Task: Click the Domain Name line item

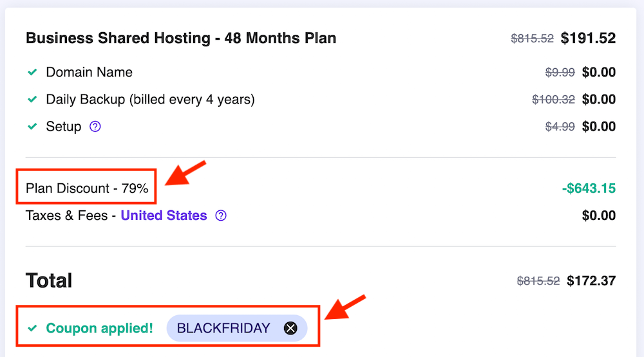Action: click(89, 73)
